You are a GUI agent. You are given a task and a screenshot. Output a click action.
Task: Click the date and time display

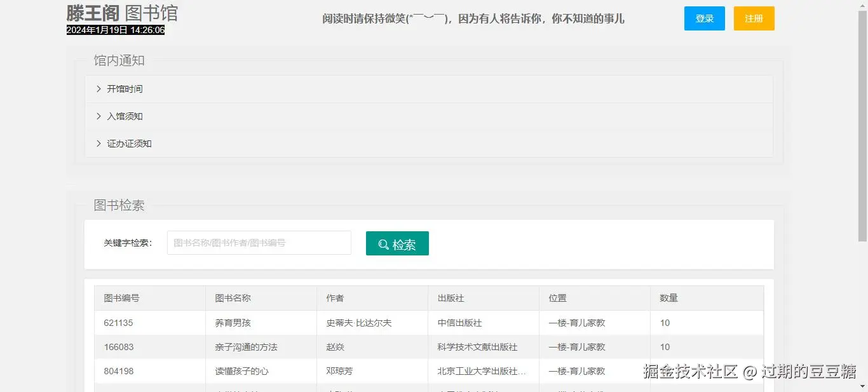click(116, 30)
